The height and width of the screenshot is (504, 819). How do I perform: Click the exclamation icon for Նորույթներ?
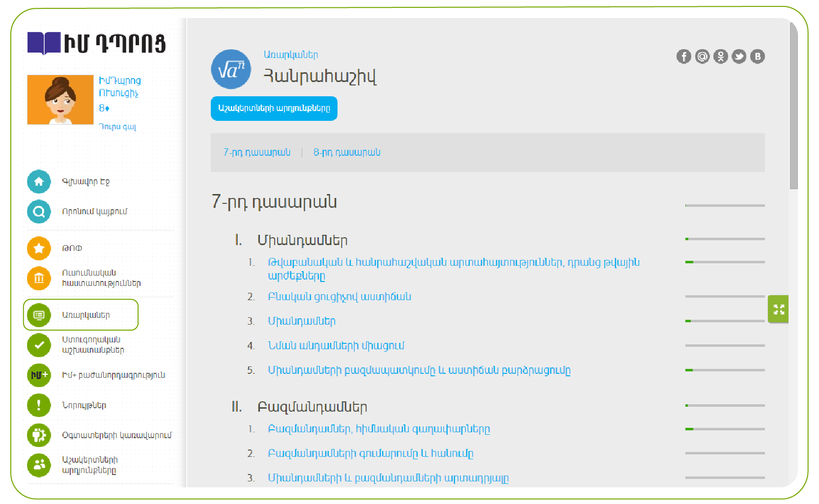39,405
